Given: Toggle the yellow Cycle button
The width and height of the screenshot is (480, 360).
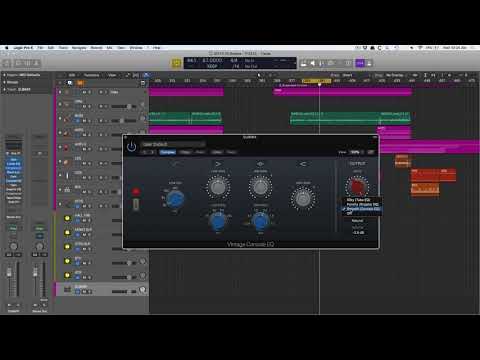Looking at the screenshot, I should click(176, 63).
